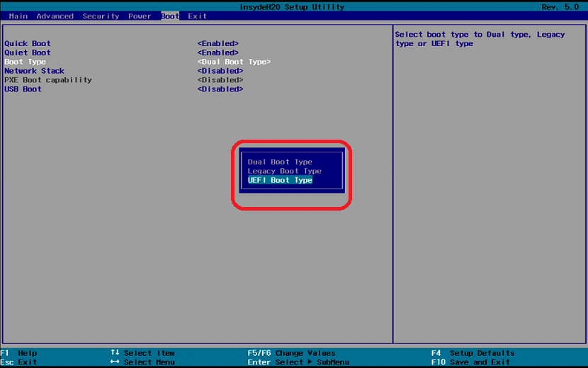Click F10 Save and Exit
This screenshot has width=588, height=368.
tap(471, 362)
